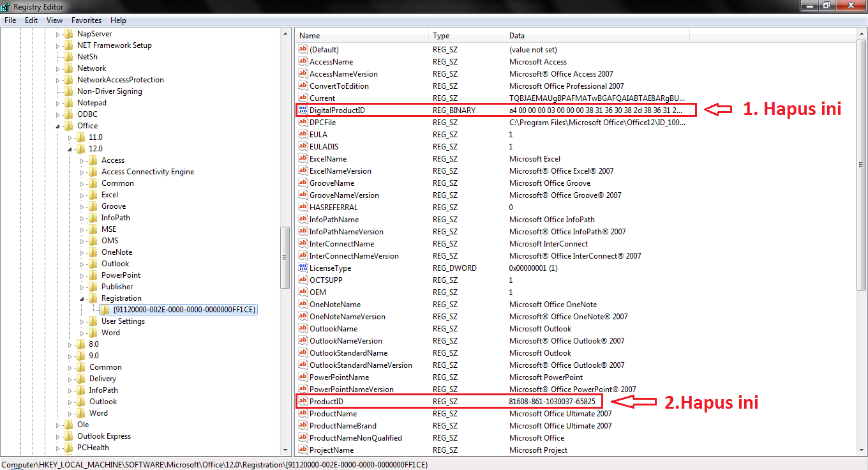This screenshot has height=470, width=868.
Task: Expand the Excel key
Action: coord(82,195)
